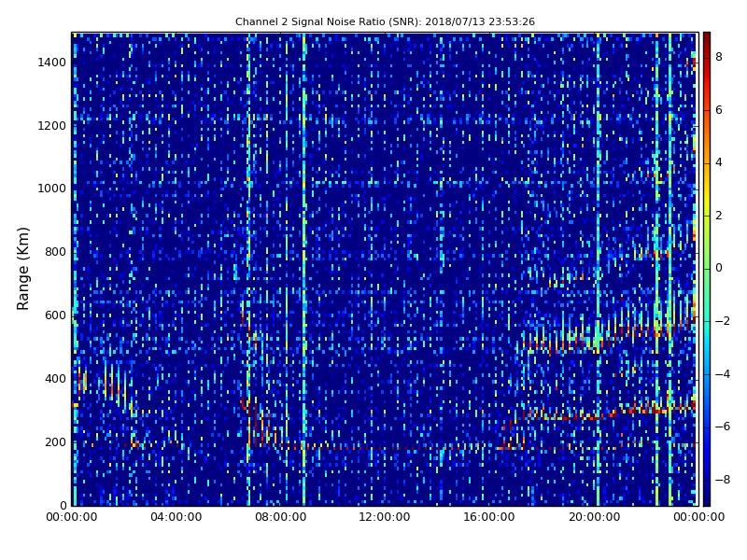
Task: Click the colorbar label −2
Action: point(723,321)
